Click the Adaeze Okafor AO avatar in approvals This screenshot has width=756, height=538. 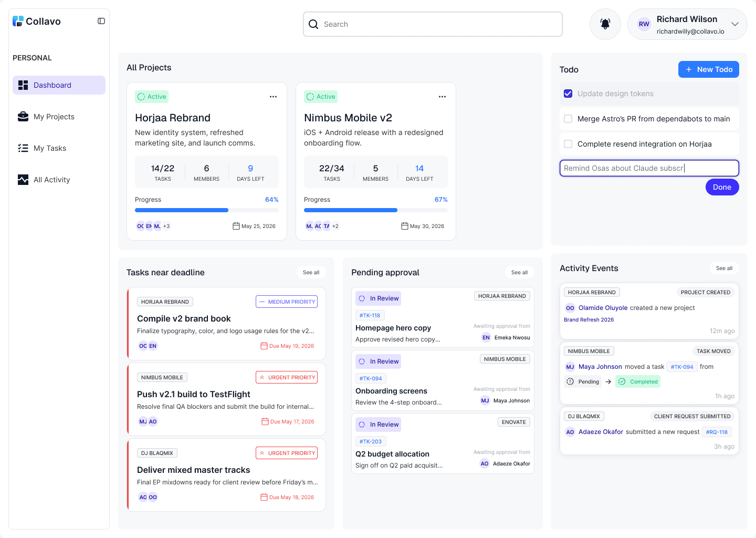click(485, 463)
